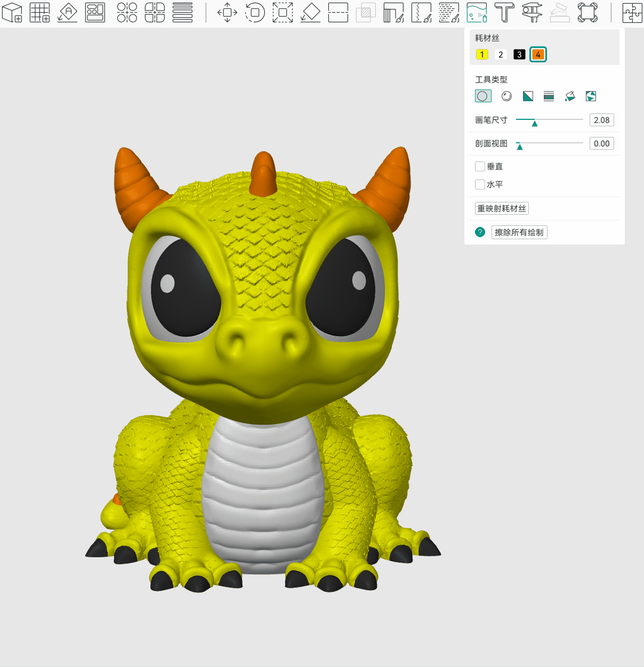
Task: Choose the sphere brush tool type
Action: pos(506,96)
